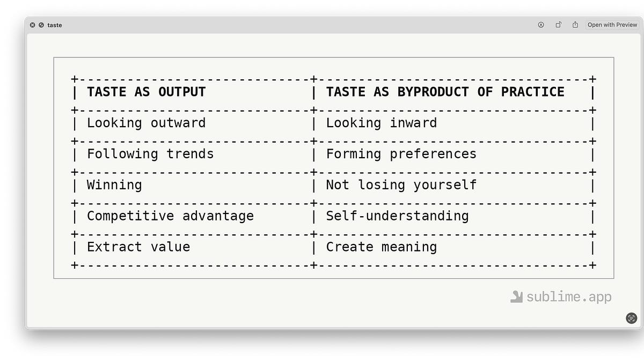Click the Rotate image icon

558,25
